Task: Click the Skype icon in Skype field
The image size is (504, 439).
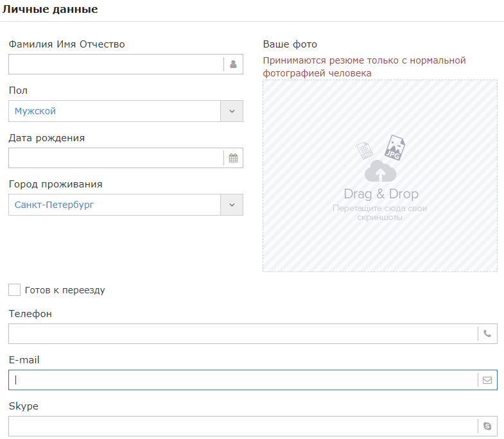Action: click(x=487, y=426)
